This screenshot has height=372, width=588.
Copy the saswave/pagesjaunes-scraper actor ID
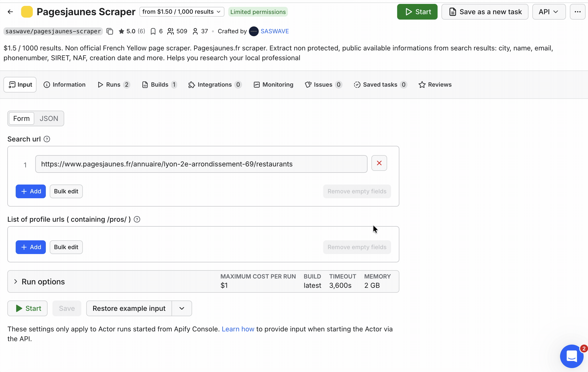pyautogui.click(x=110, y=31)
